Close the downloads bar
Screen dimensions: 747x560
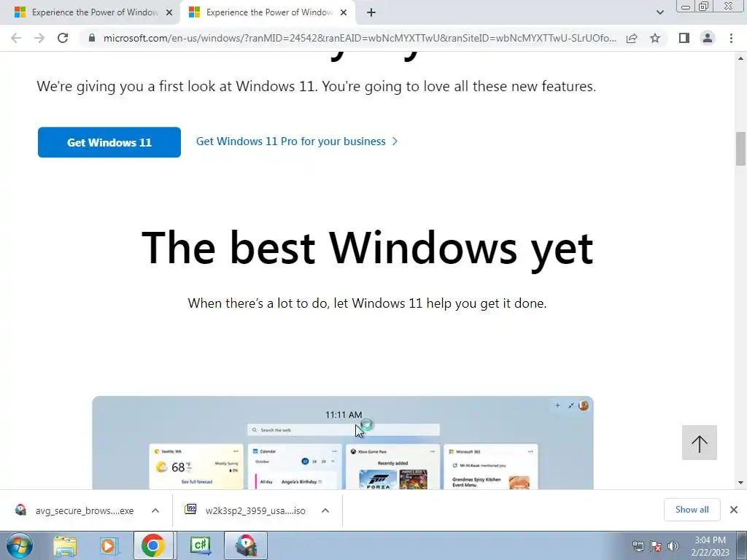(x=734, y=510)
